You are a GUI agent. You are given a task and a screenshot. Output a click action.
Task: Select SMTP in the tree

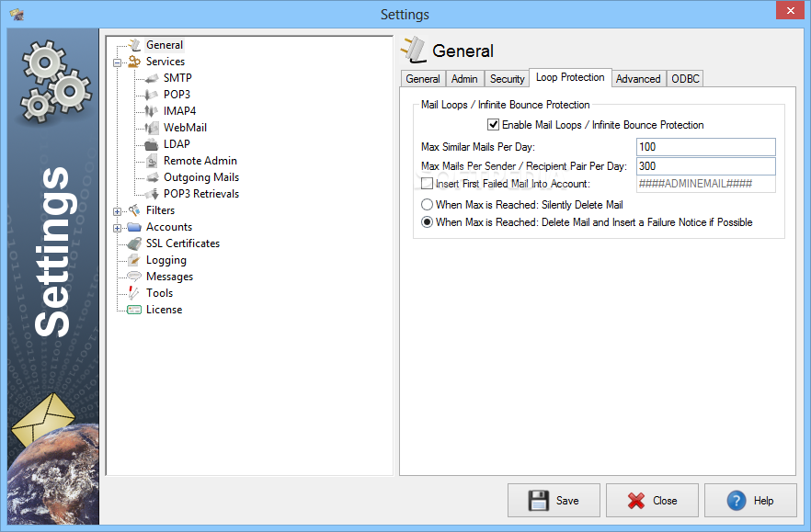178,78
